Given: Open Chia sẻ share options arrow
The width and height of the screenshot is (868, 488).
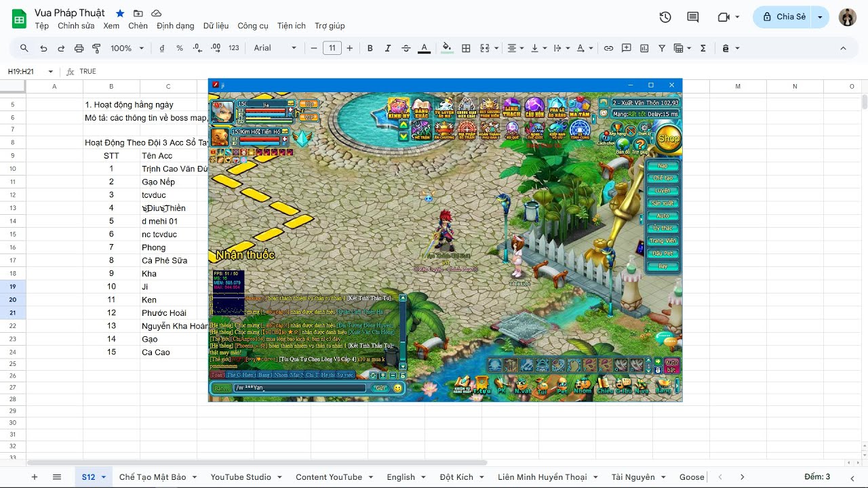Looking at the screenshot, I should click(821, 17).
